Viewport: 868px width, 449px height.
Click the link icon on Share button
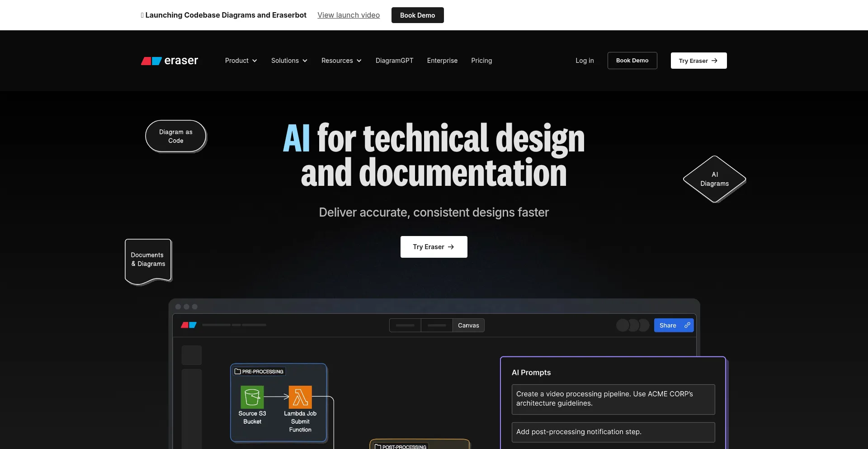click(x=687, y=325)
